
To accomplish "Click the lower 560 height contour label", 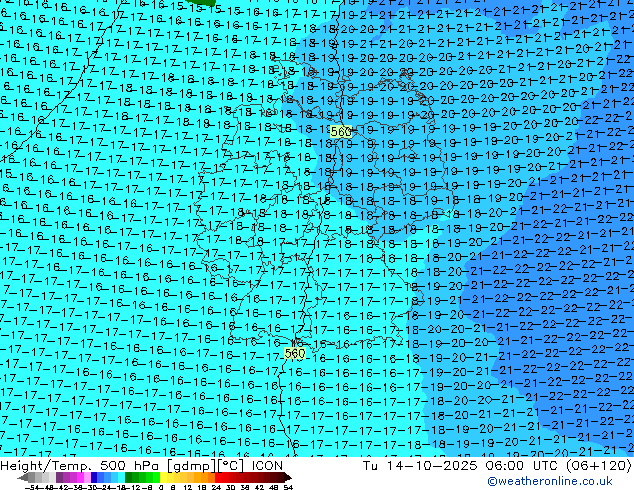I will [294, 353].
